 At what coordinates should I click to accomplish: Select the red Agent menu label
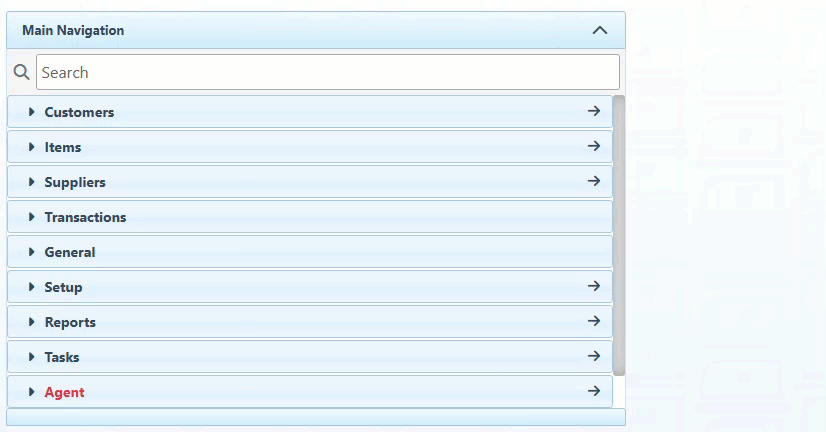(64, 392)
